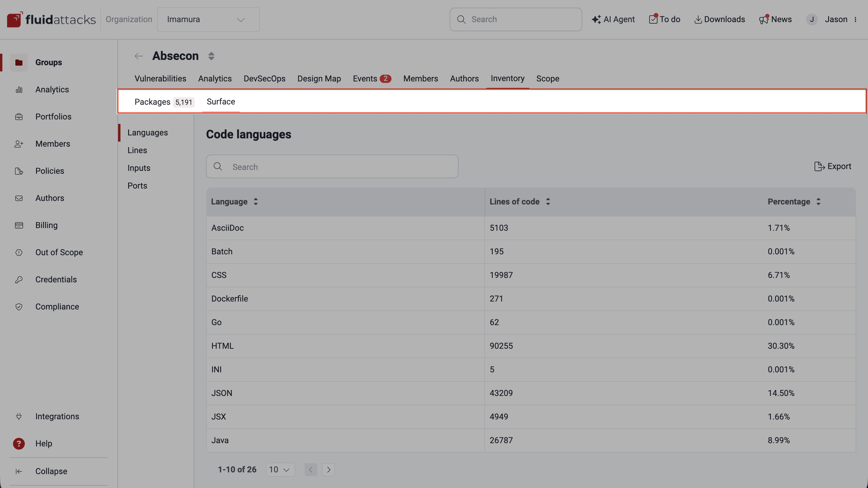This screenshot has width=868, height=488.
Task: Export the code languages table
Action: (x=833, y=166)
